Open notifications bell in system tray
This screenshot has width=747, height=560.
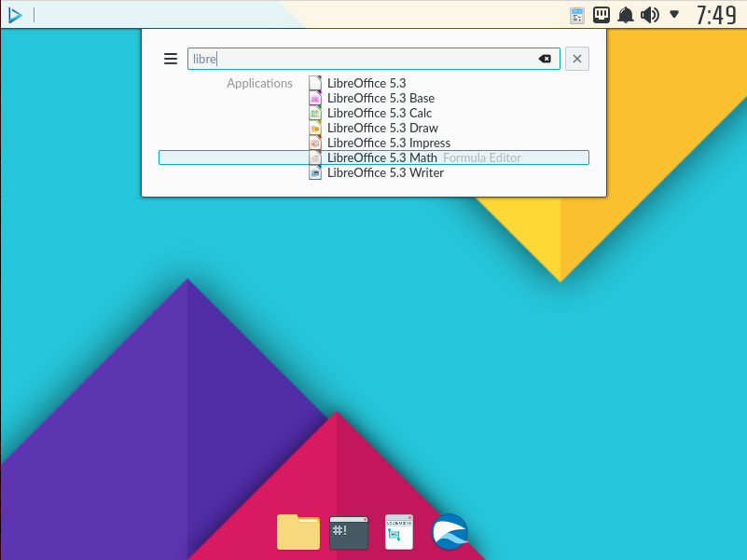pos(626,15)
